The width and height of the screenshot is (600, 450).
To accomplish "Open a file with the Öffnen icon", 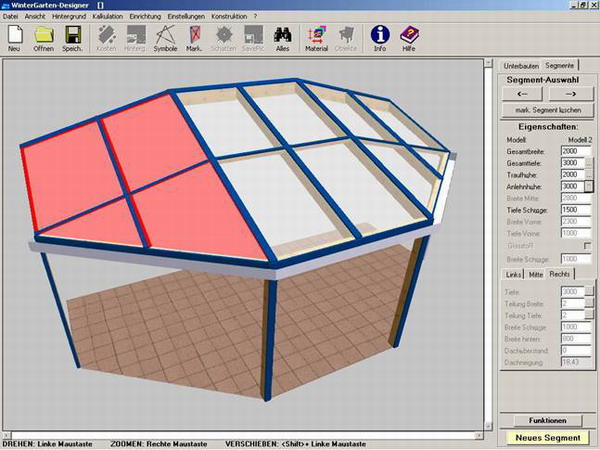I will 44,38.
